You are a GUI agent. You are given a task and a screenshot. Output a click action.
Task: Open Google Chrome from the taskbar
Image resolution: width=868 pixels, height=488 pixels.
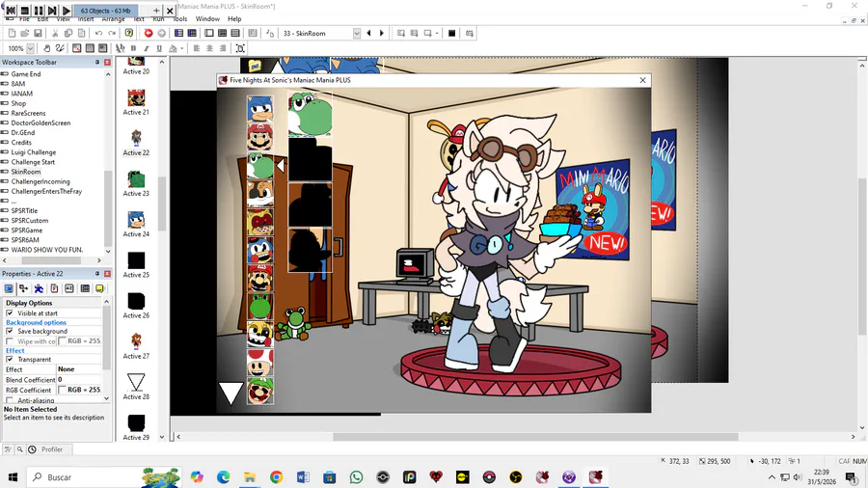pos(276,477)
